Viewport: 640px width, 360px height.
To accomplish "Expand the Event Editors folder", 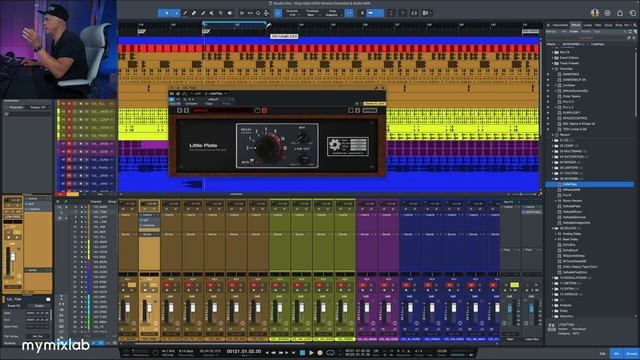I will (x=553, y=58).
